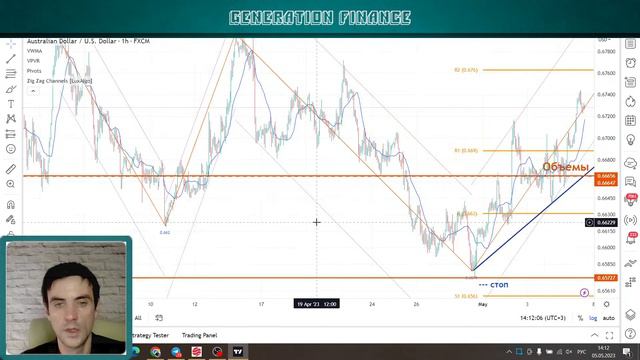This screenshot has width=640, height=360.
Task: Show hidden system tray icons chevron
Action: click(509, 352)
